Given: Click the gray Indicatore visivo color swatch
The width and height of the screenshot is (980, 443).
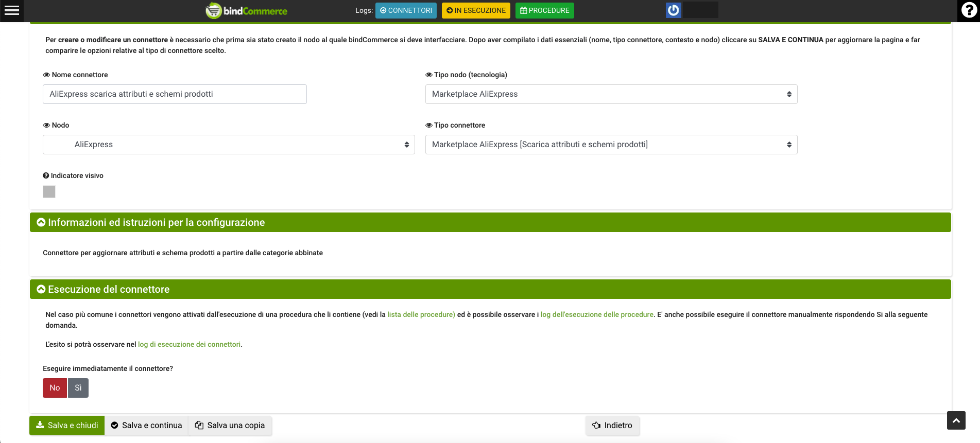Looking at the screenshot, I should pyautogui.click(x=49, y=192).
